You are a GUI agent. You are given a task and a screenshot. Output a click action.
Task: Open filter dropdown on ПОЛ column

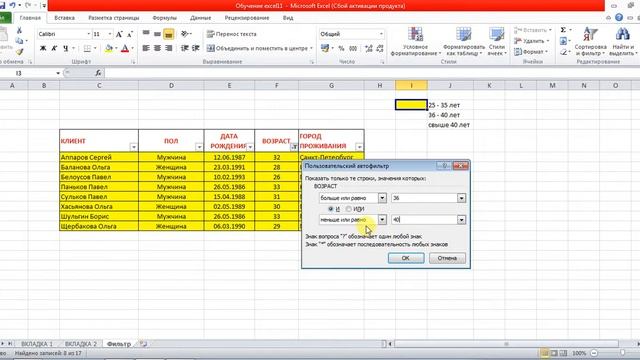click(199, 147)
